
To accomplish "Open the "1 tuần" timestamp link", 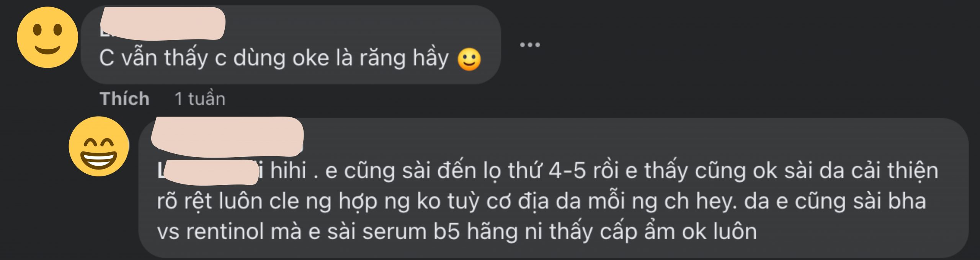I will [200, 99].
